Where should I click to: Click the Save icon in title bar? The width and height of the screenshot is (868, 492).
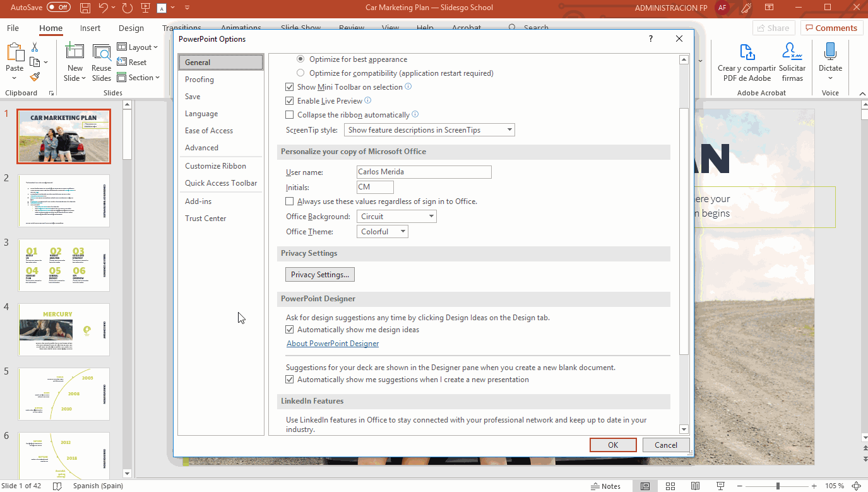click(x=85, y=8)
